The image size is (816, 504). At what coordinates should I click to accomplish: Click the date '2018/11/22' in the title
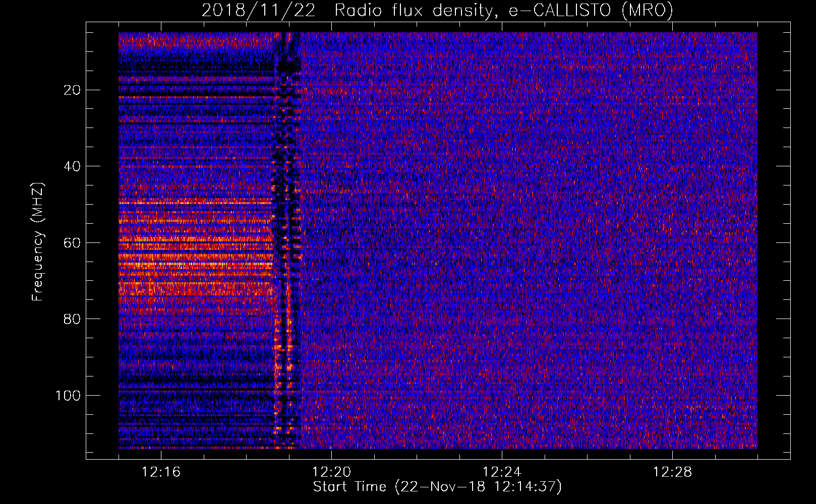pyautogui.click(x=259, y=10)
